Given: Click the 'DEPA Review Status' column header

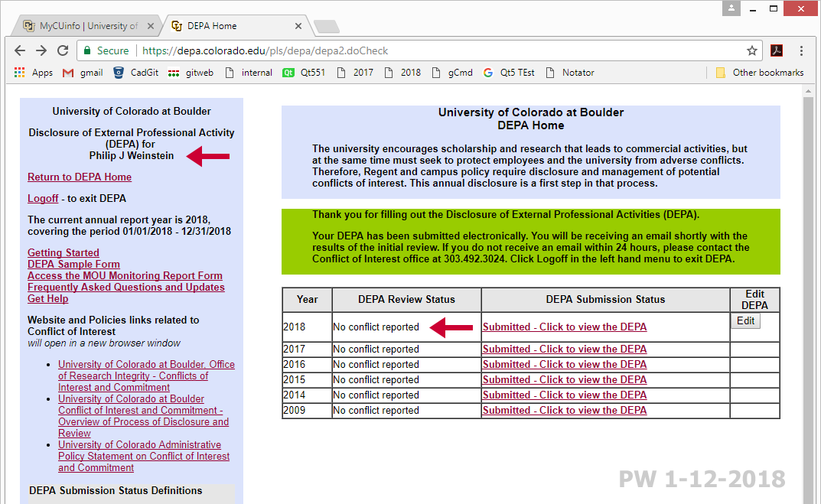Looking at the screenshot, I should coord(406,299).
